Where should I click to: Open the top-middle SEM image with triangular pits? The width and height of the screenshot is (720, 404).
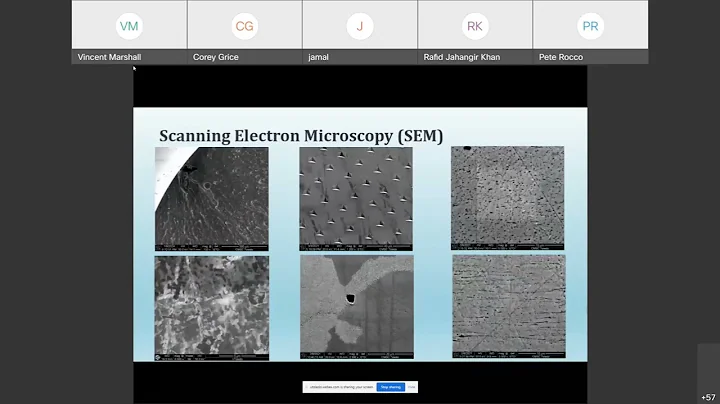pyautogui.click(x=356, y=199)
